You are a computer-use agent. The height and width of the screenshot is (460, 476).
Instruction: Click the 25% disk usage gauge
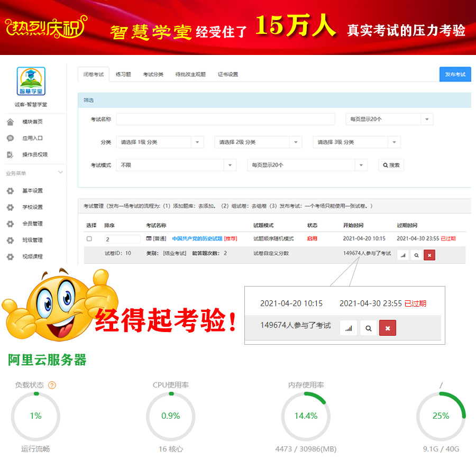[441, 416]
